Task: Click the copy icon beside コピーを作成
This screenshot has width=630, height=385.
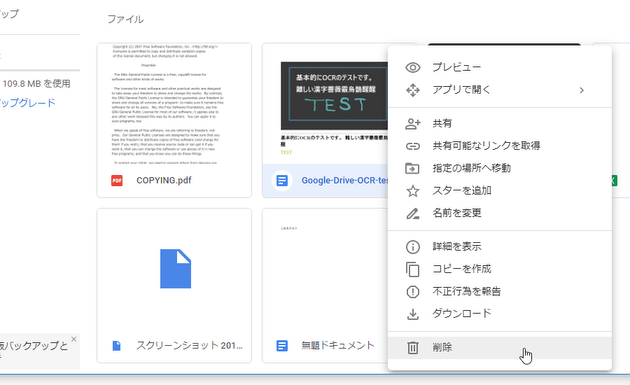Action: click(x=413, y=269)
